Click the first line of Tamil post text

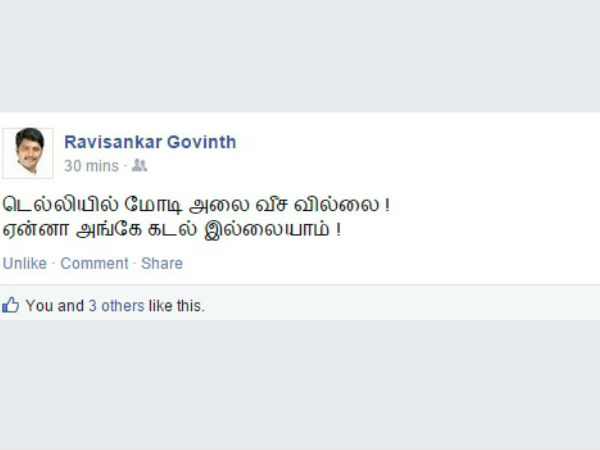tap(196, 205)
